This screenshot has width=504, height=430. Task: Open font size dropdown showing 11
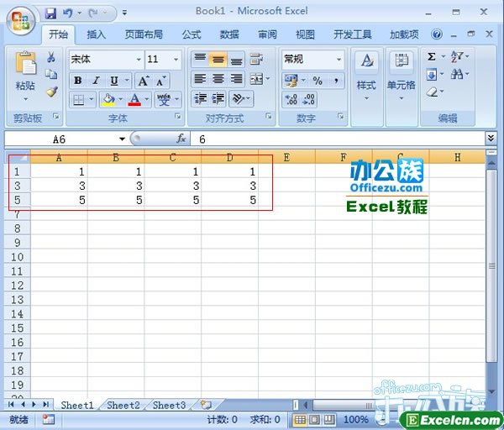[176, 60]
